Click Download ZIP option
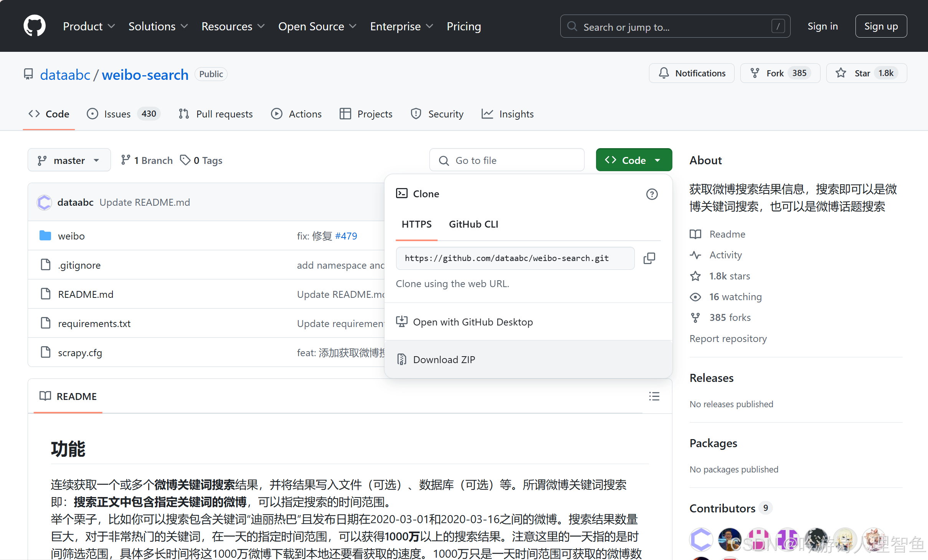This screenshot has height=560, width=928. [x=444, y=360]
